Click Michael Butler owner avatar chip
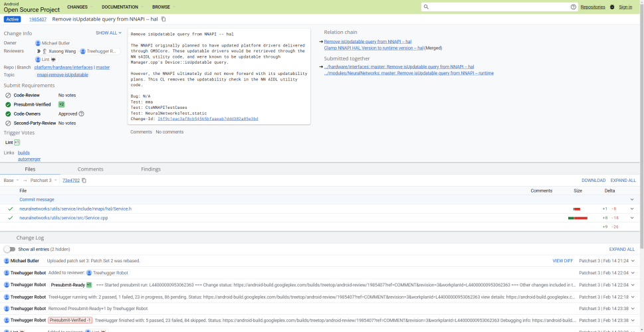Viewport: 644px width, 332px height. (53, 43)
